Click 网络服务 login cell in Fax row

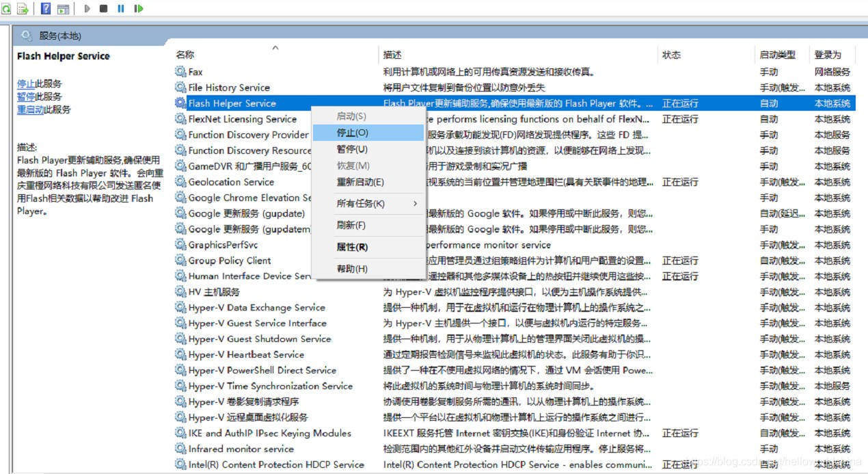(832, 72)
